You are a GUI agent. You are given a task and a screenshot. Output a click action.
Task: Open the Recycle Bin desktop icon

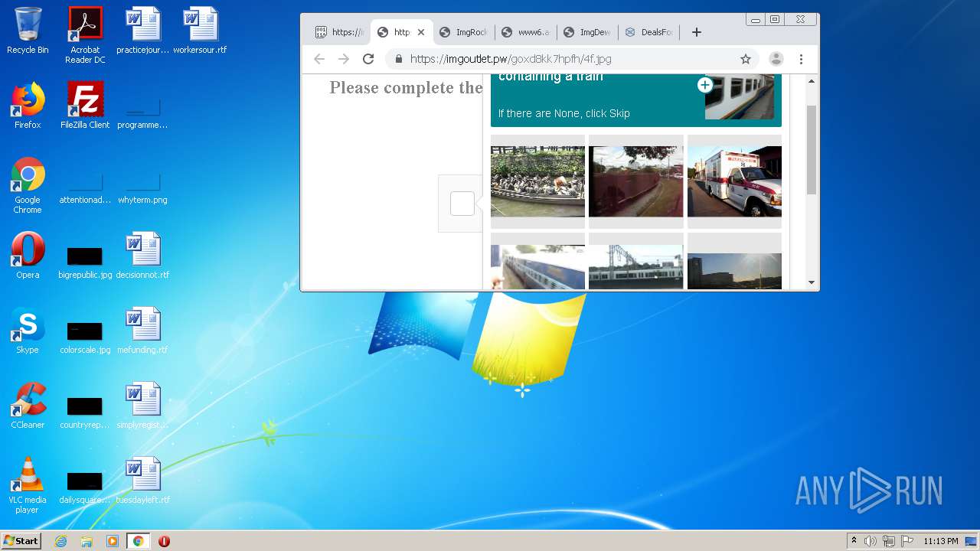(28, 31)
